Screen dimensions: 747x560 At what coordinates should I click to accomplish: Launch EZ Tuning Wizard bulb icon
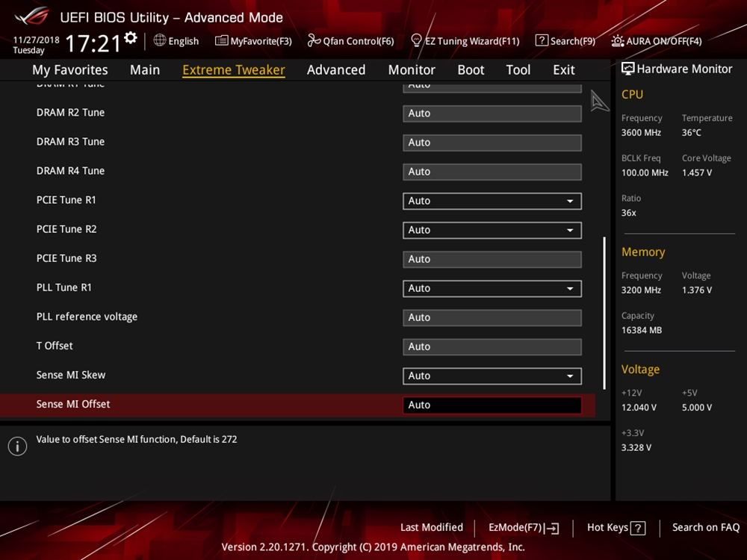(416, 40)
